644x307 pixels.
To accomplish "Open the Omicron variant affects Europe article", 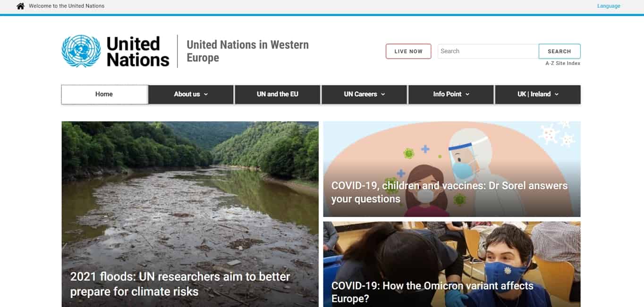I will pos(452,264).
